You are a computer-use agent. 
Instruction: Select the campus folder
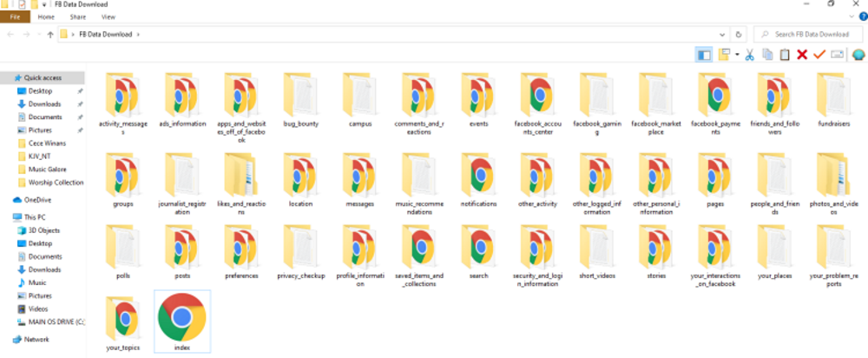coord(360,100)
